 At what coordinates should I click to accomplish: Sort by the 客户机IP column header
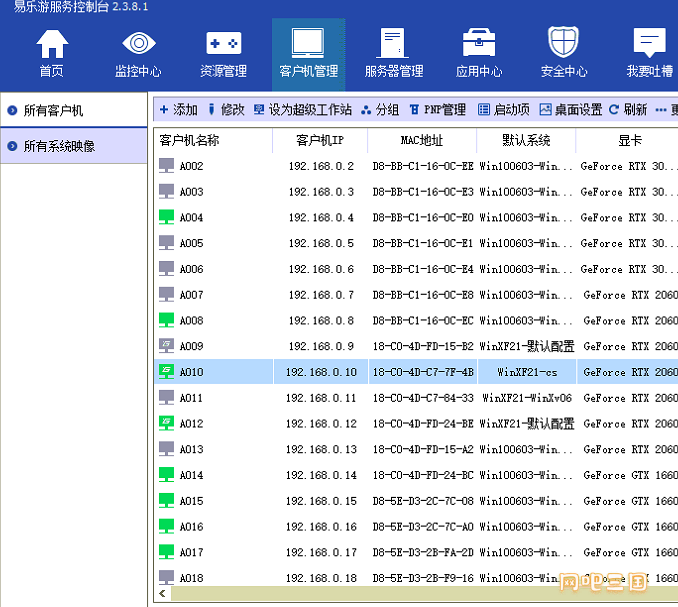point(320,140)
